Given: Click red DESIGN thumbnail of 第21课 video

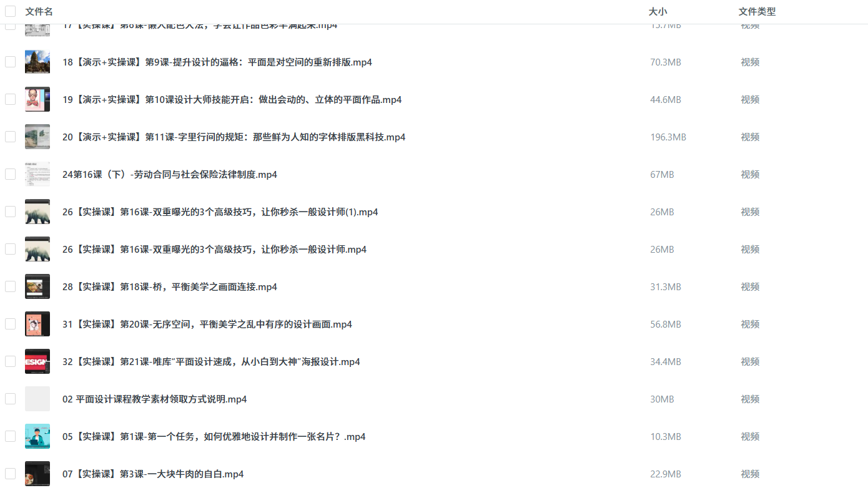Looking at the screenshot, I should (x=37, y=361).
